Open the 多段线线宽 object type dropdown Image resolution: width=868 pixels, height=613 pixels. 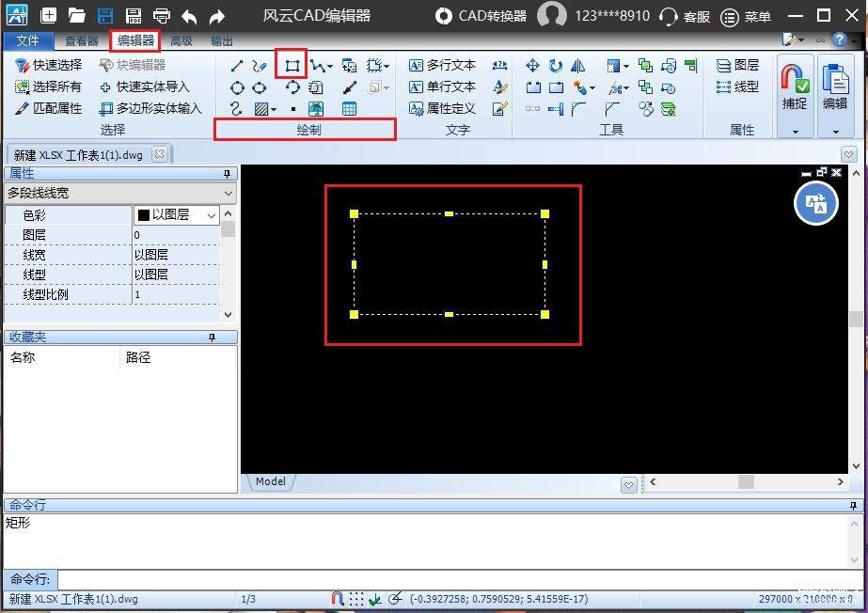[x=229, y=193]
